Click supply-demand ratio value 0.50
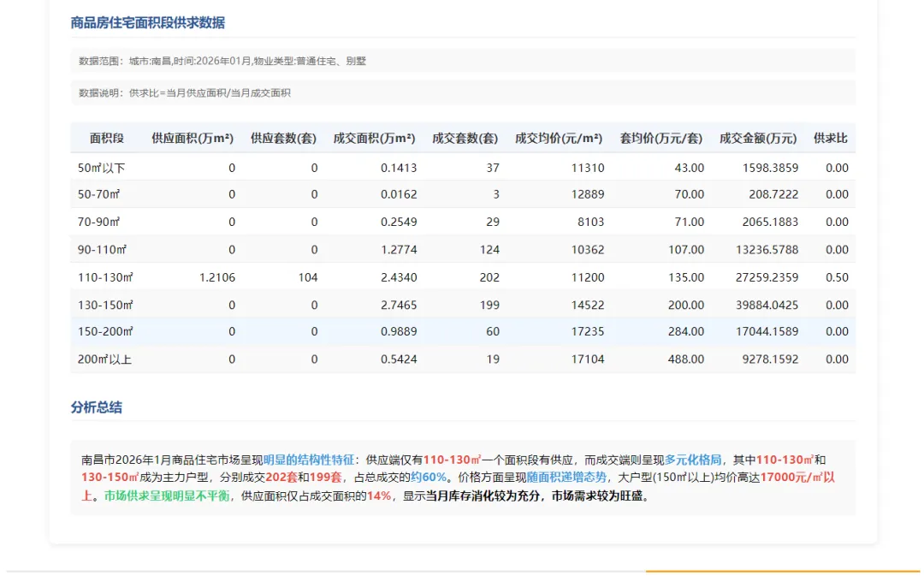Viewport: 924px width, 576px height. click(x=837, y=277)
